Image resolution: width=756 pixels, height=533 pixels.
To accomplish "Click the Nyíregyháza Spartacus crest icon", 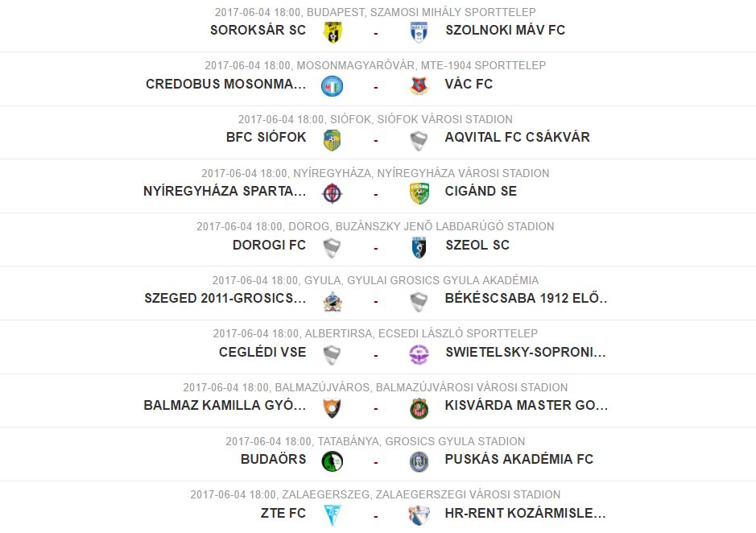I will 333,193.
